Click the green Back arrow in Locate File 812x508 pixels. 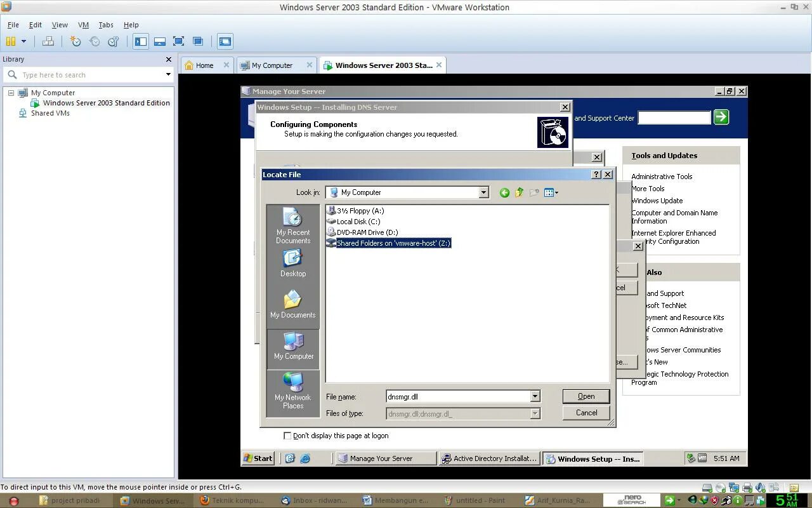504,192
